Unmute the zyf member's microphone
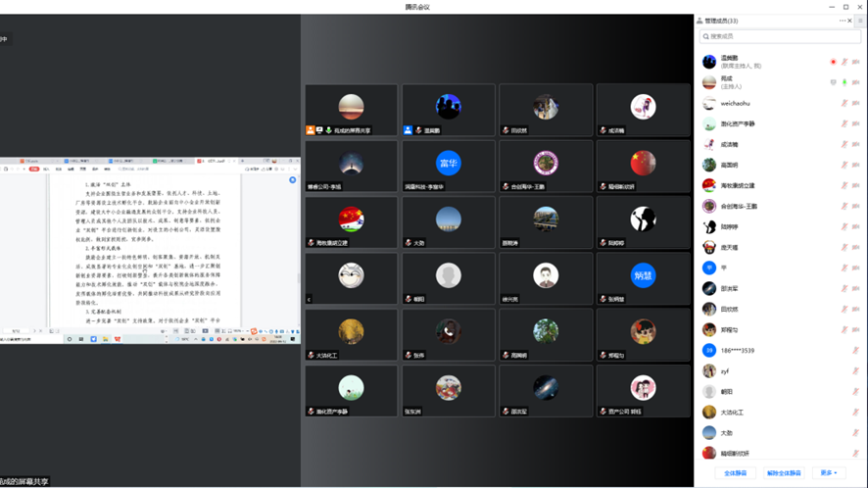The width and height of the screenshot is (868, 488). click(x=855, y=371)
